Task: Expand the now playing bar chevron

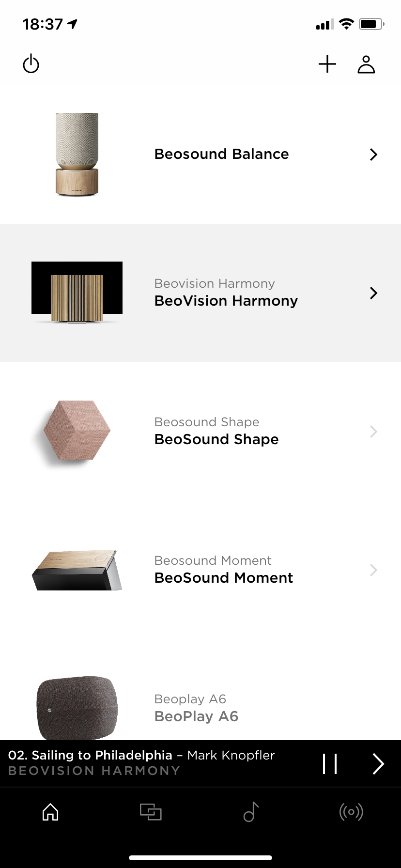Action: [x=378, y=764]
